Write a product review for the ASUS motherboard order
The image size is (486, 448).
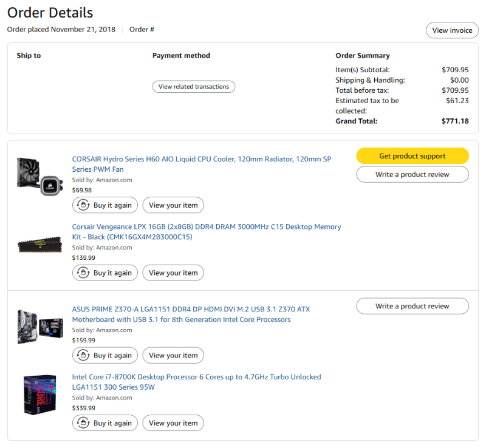pyautogui.click(x=412, y=306)
